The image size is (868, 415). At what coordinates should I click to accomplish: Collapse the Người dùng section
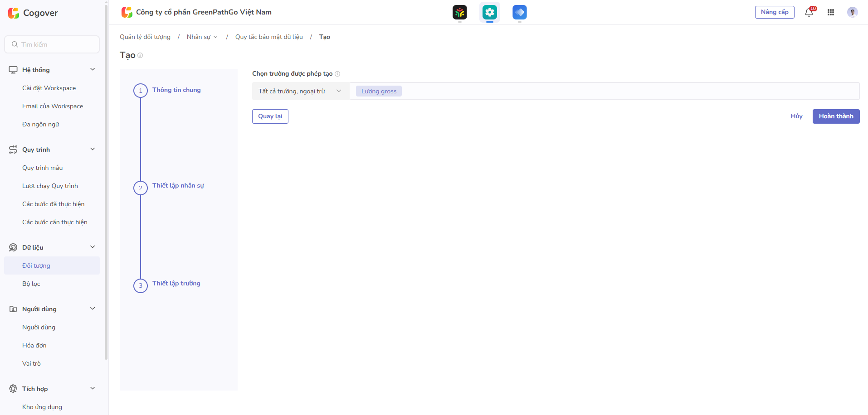[93, 309]
